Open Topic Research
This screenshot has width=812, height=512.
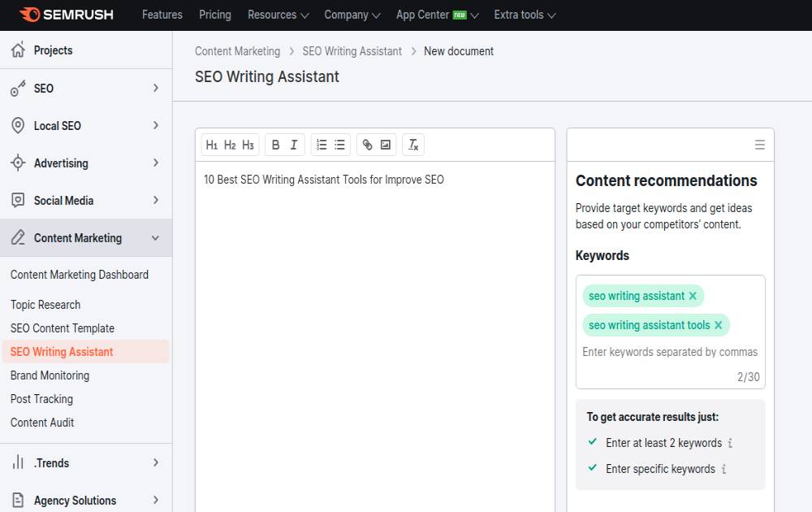click(x=45, y=305)
